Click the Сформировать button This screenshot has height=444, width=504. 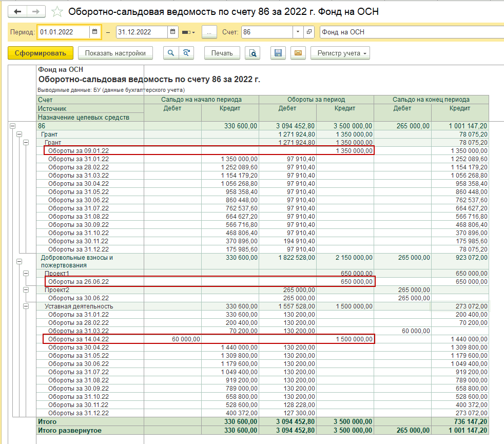point(41,53)
